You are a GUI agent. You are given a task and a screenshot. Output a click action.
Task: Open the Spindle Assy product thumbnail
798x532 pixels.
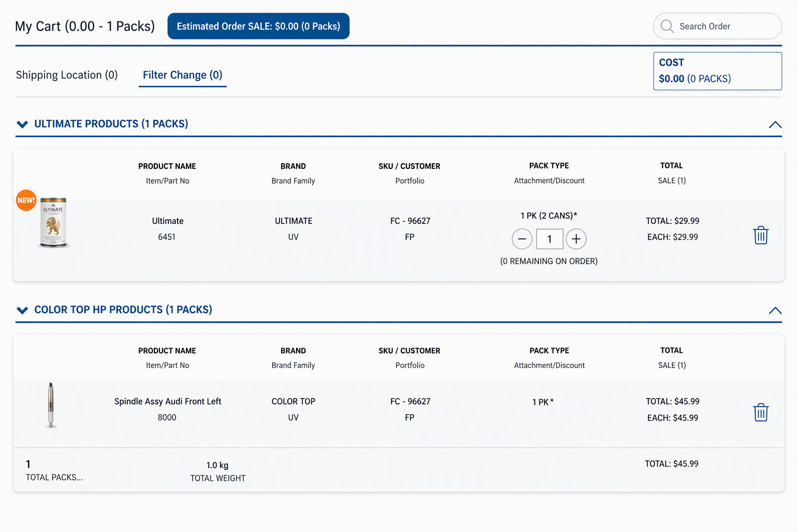click(x=50, y=405)
